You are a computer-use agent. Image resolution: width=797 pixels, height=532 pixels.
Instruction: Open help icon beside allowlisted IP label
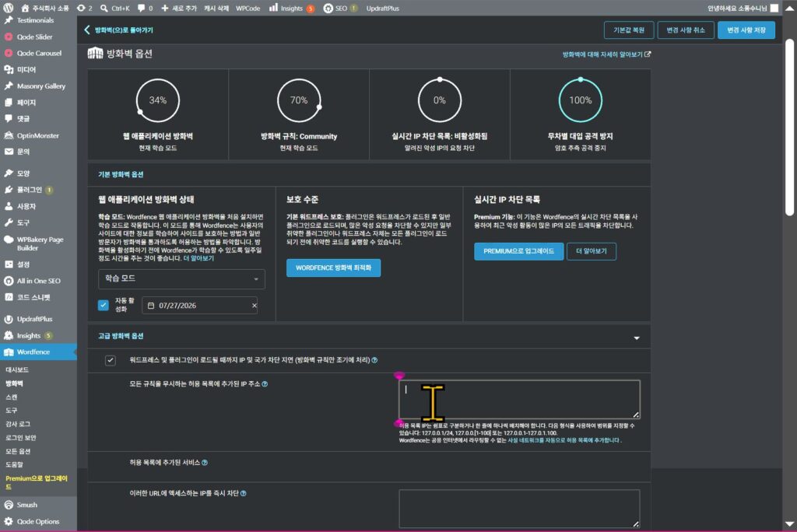click(265, 384)
